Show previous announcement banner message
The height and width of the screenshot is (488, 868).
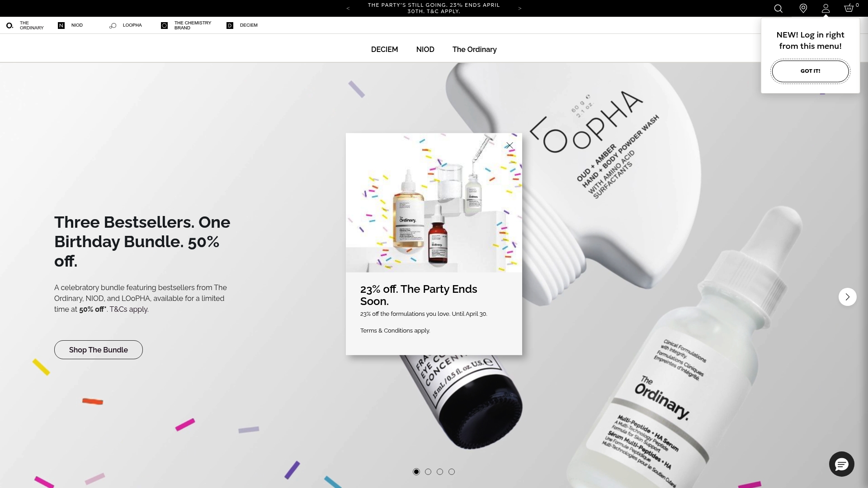(348, 9)
